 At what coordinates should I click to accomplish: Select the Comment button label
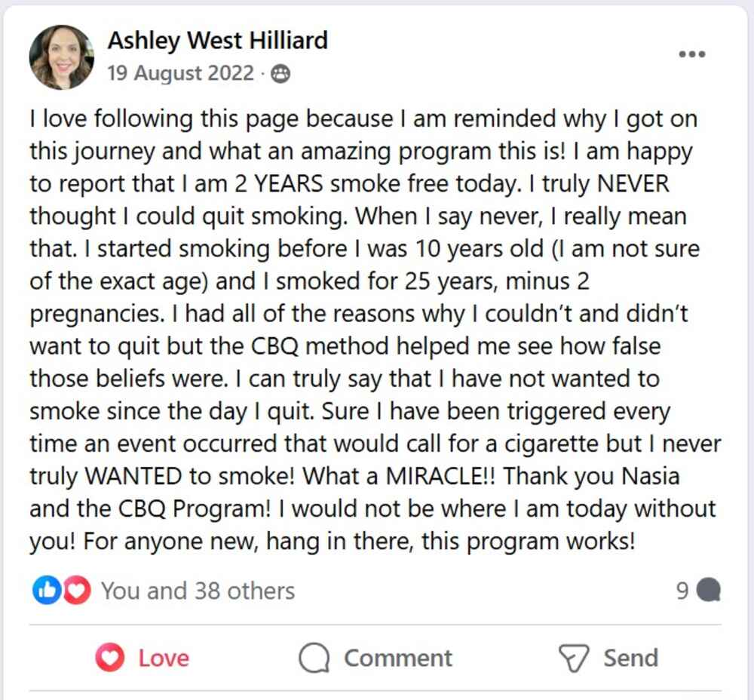(x=398, y=658)
